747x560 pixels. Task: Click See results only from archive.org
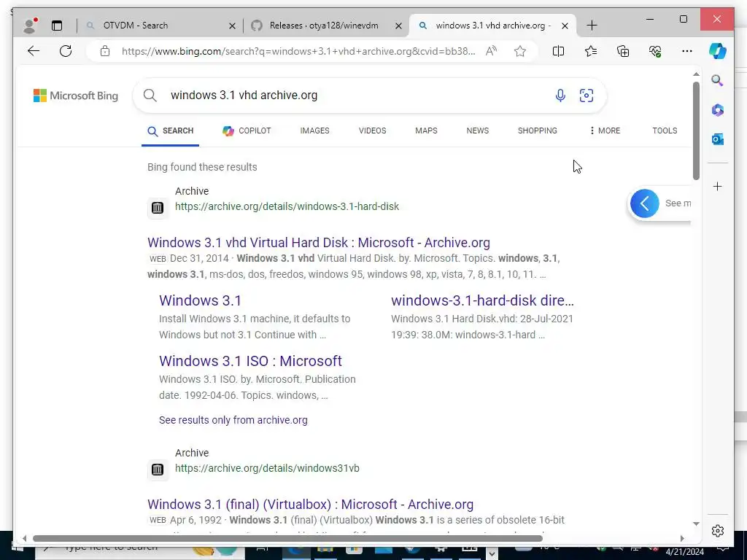pos(233,420)
